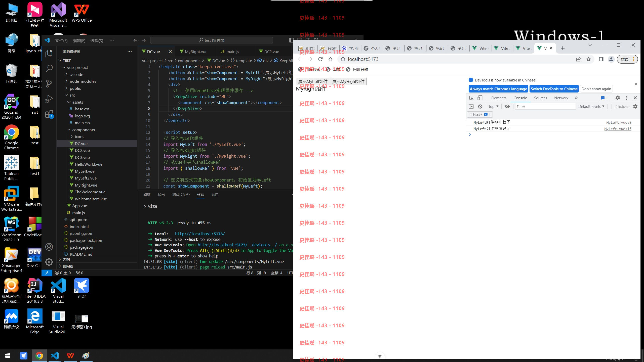Open the Search view in VS Code activity bar
Viewport: 644px width, 362px height.
pos(49,68)
